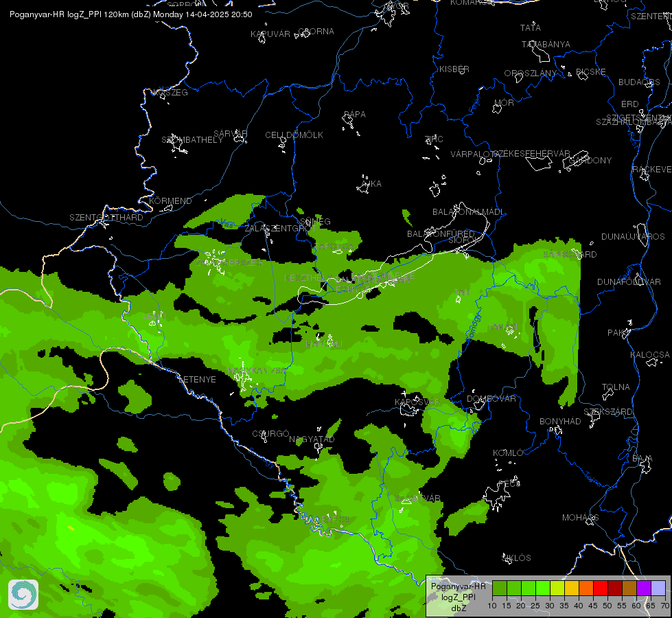Click the legend value 70
This screenshot has width=672, height=618.
[x=664, y=606]
